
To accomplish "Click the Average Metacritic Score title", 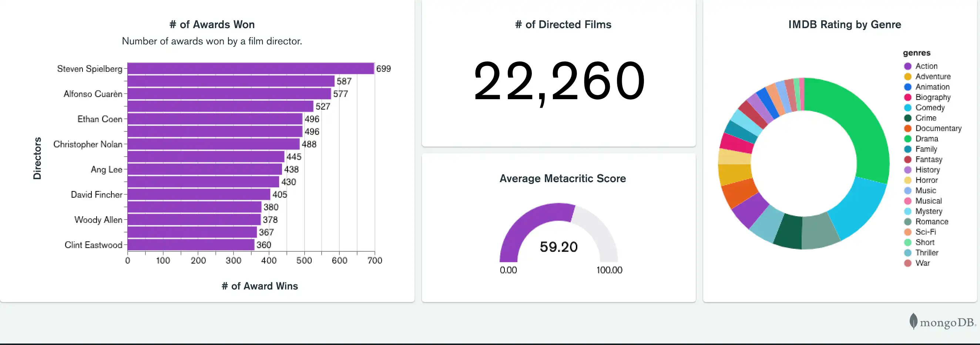I will (563, 178).
